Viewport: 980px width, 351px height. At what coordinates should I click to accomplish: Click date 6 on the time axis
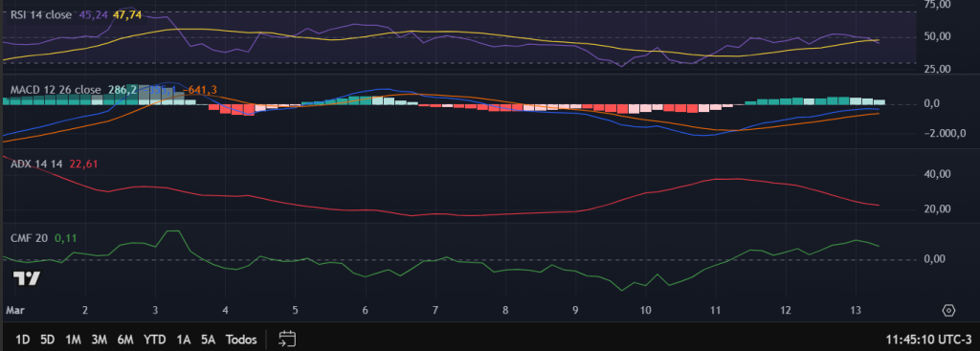tap(365, 310)
